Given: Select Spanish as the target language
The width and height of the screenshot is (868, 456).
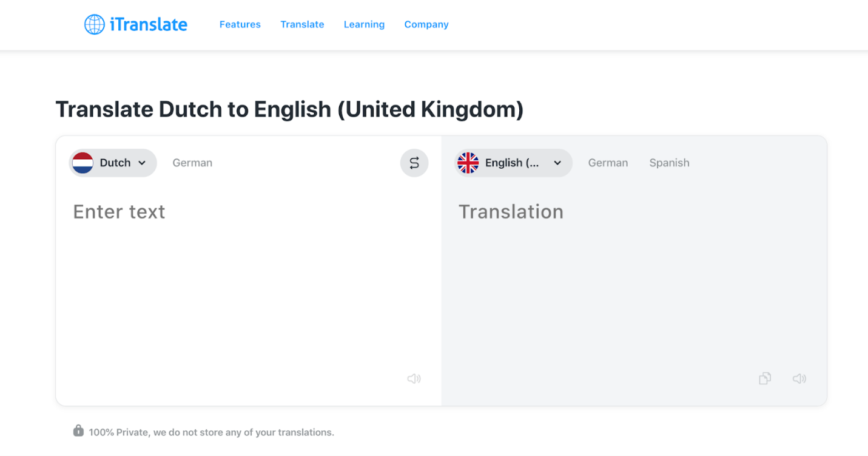Looking at the screenshot, I should point(669,163).
